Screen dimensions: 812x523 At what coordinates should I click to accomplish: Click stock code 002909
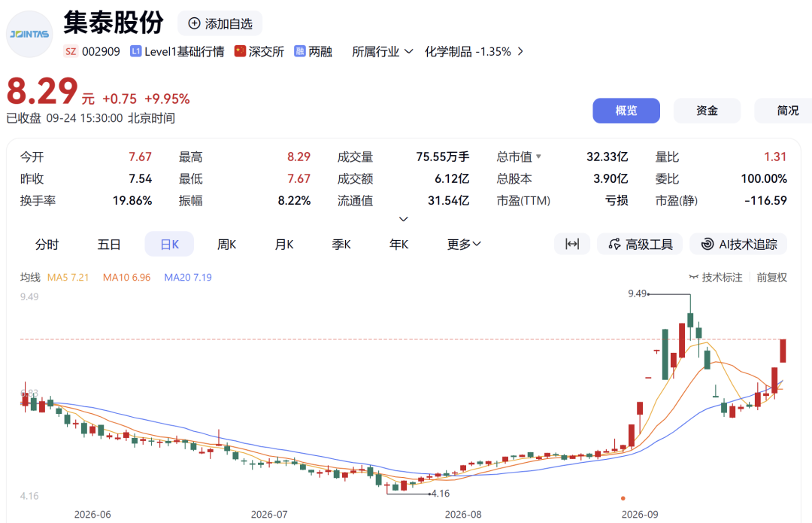pos(101,51)
